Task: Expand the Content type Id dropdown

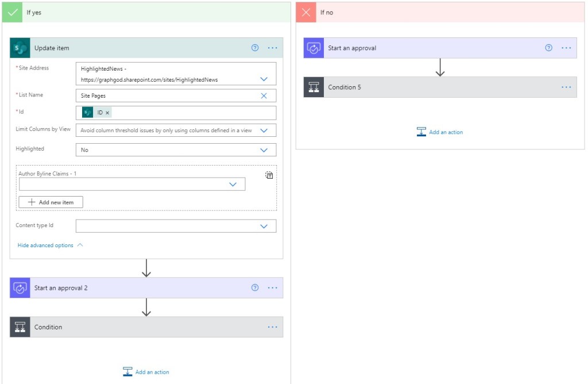Action: pyautogui.click(x=264, y=226)
